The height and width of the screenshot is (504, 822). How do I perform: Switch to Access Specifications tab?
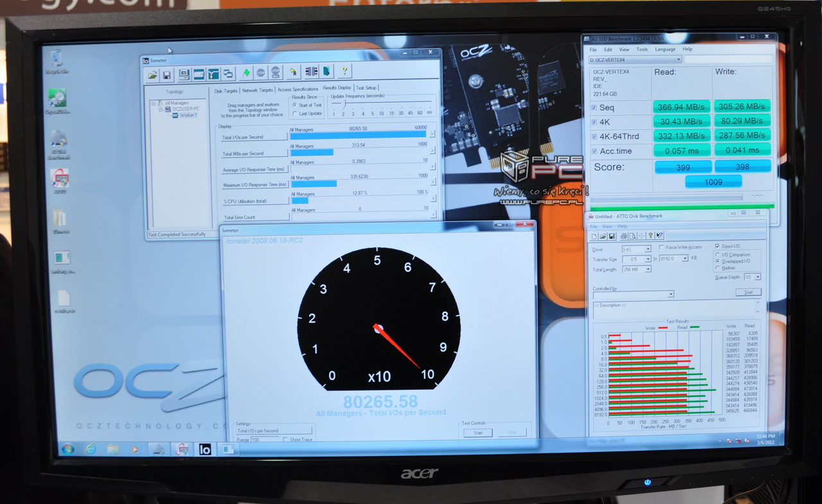click(298, 89)
